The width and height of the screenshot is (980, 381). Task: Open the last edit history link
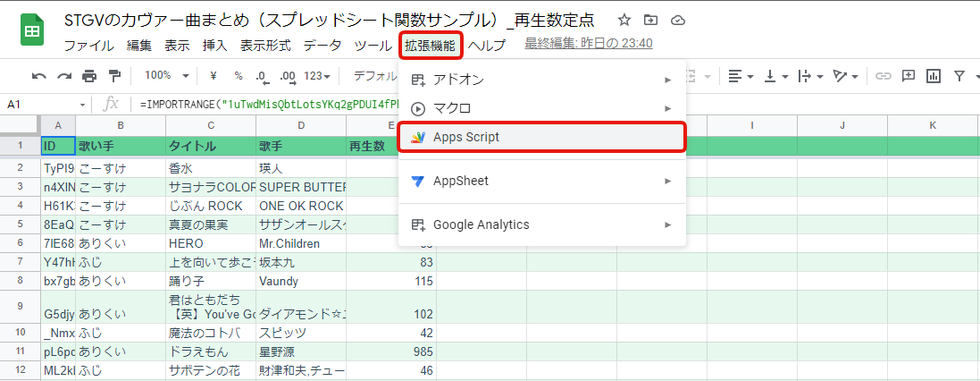[588, 43]
